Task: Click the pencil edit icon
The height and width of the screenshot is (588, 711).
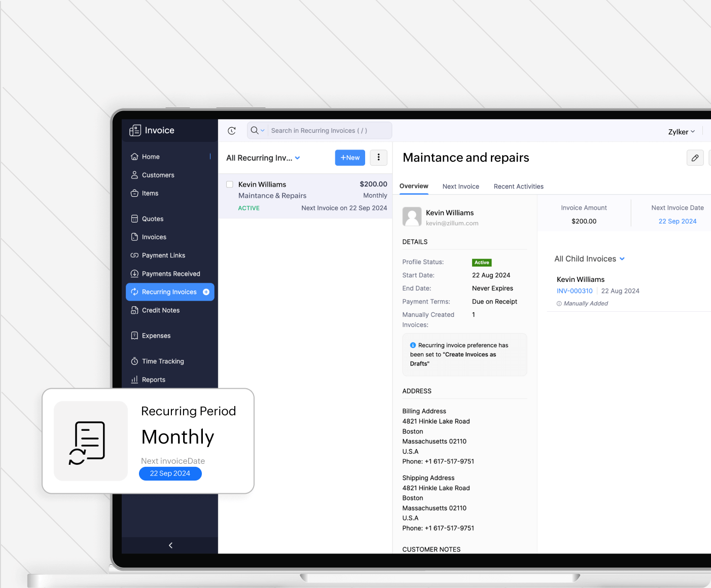Action: pyautogui.click(x=695, y=158)
